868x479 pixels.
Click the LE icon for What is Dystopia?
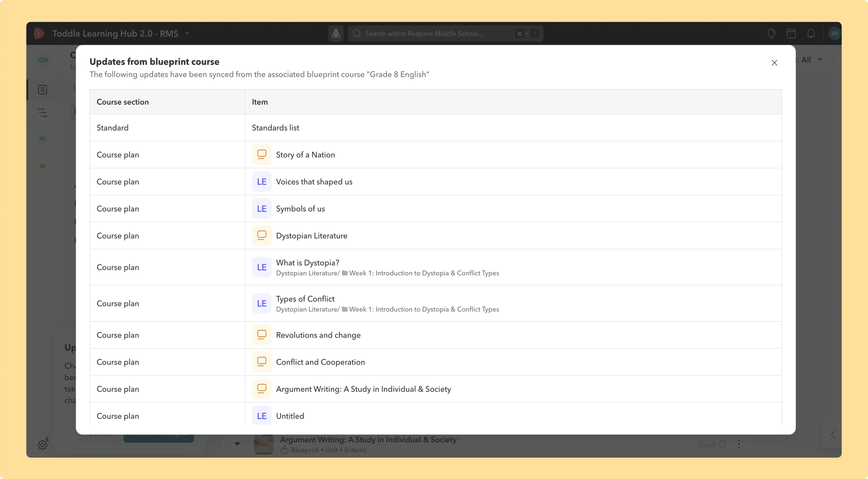point(262,267)
